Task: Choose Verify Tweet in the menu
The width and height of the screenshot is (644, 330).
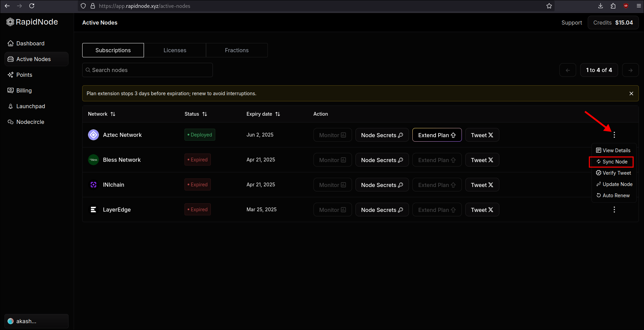Action: click(614, 173)
